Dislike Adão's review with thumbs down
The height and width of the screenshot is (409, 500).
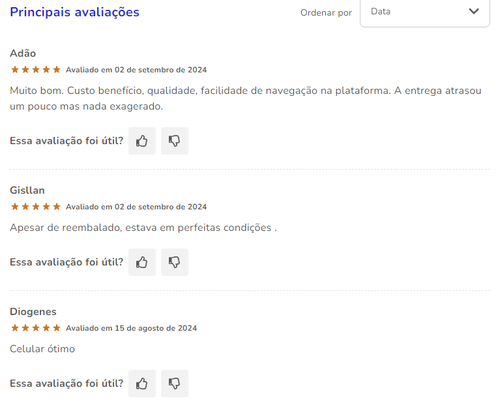[x=175, y=141]
